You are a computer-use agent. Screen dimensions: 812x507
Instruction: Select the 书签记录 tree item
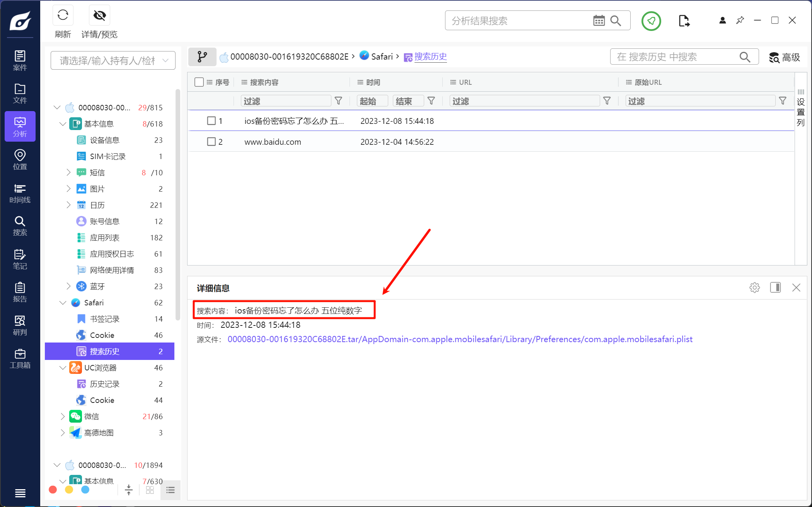tap(104, 319)
